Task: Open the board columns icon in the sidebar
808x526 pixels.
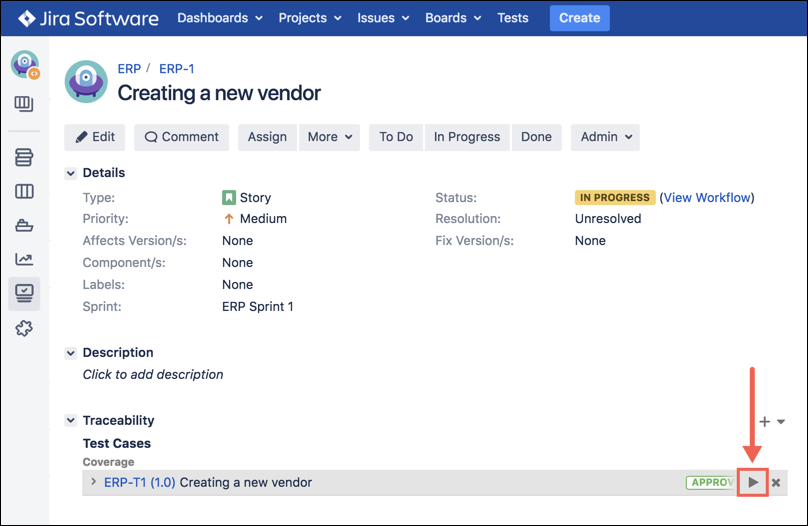Action: pos(24,191)
